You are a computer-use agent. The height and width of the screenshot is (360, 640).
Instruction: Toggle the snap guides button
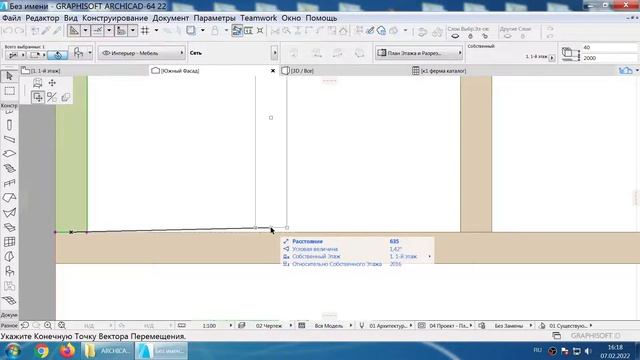click(97, 31)
